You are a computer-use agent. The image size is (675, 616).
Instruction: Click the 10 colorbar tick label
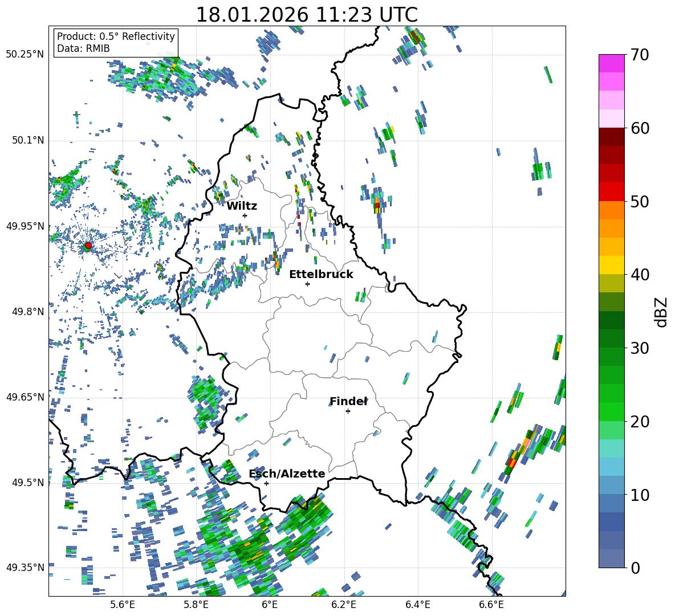pyautogui.click(x=640, y=495)
